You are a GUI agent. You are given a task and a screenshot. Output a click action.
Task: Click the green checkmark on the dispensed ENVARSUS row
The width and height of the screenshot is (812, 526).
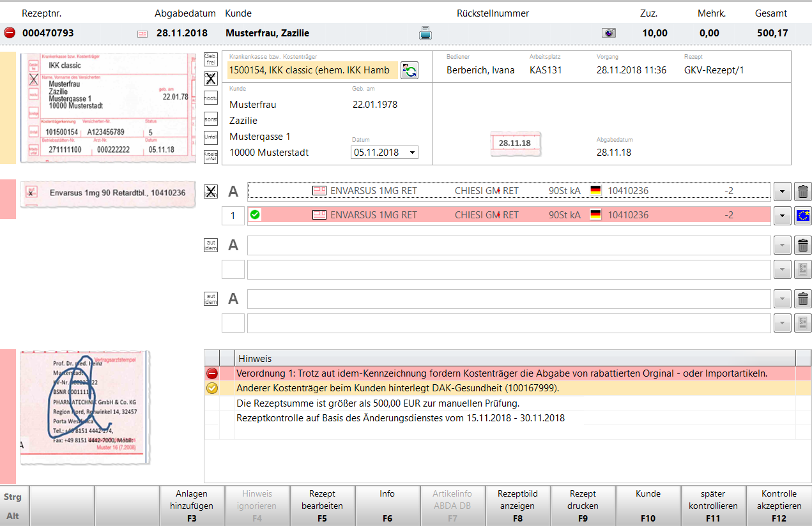[x=256, y=215]
